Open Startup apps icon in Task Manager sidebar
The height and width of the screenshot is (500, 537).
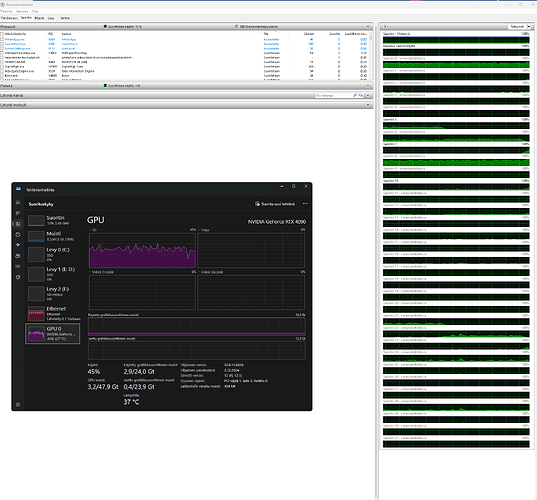18,245
